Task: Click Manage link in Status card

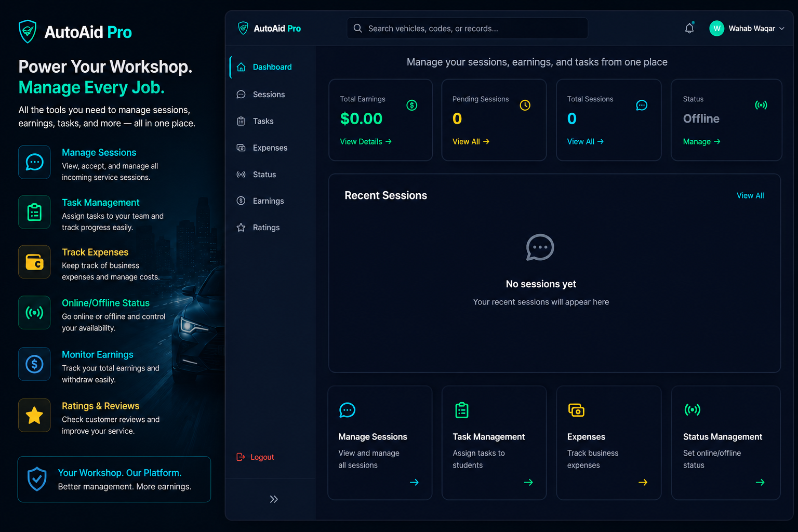Action: tap(702, 141)
